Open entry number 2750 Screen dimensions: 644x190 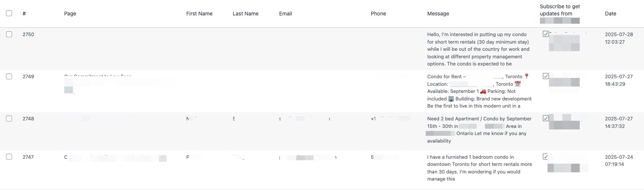coord(28,34)
